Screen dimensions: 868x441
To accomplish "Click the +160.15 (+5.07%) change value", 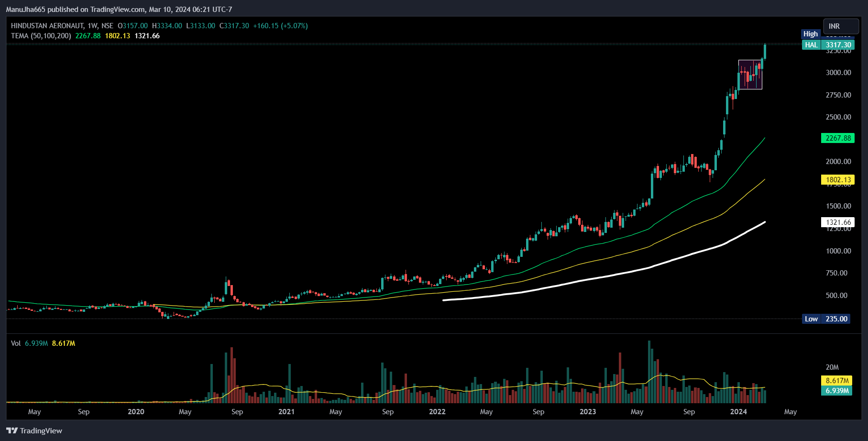I will (280, 26).
